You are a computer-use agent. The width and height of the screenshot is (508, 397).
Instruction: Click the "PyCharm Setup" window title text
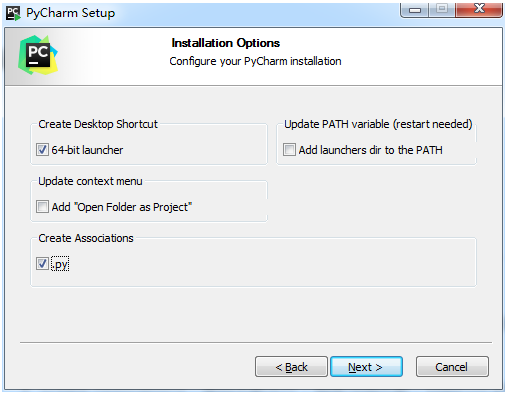pyautogui.click(x=71, y=13)
